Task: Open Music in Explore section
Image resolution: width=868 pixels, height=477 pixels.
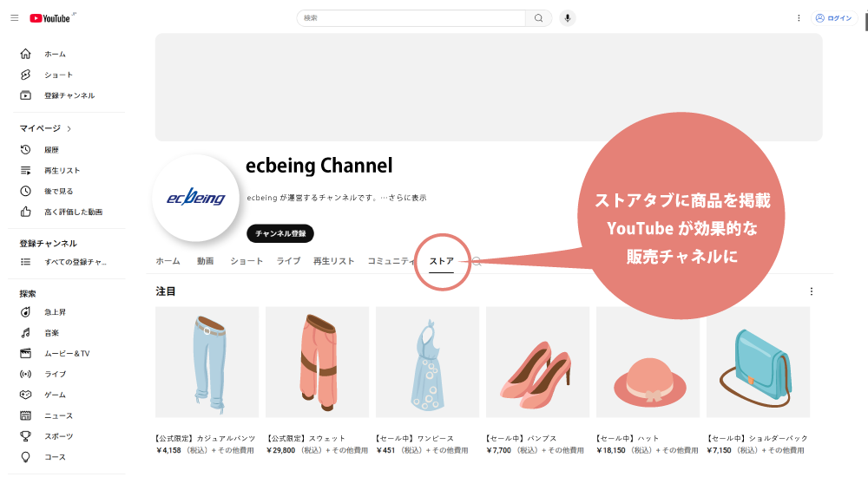Action: click(x=51, y=333)
